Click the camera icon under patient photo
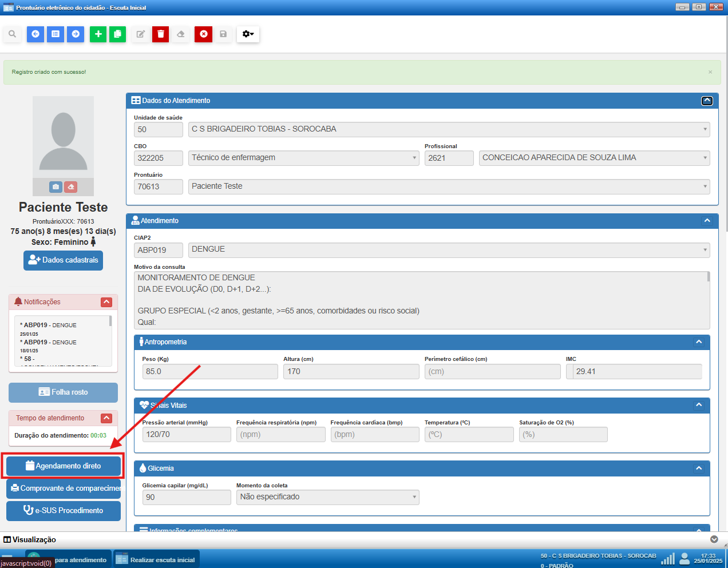The width and height of the screenshot is (728, 568). [x=56, y=187]
